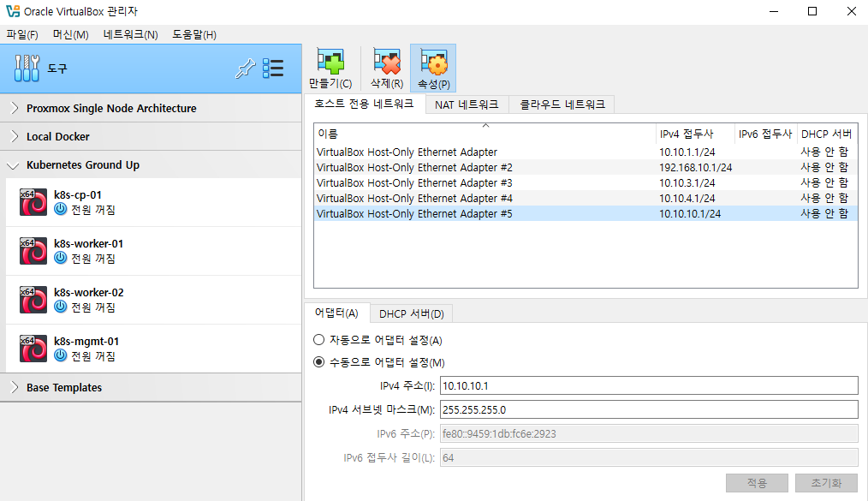
Task: Switch to 어댑터(A) tab
Action: [x=336, y=313]
